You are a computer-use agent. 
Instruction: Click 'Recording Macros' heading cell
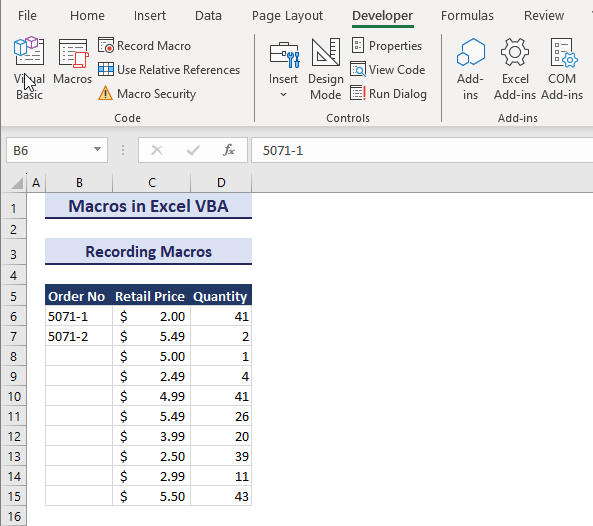[148, 251]
